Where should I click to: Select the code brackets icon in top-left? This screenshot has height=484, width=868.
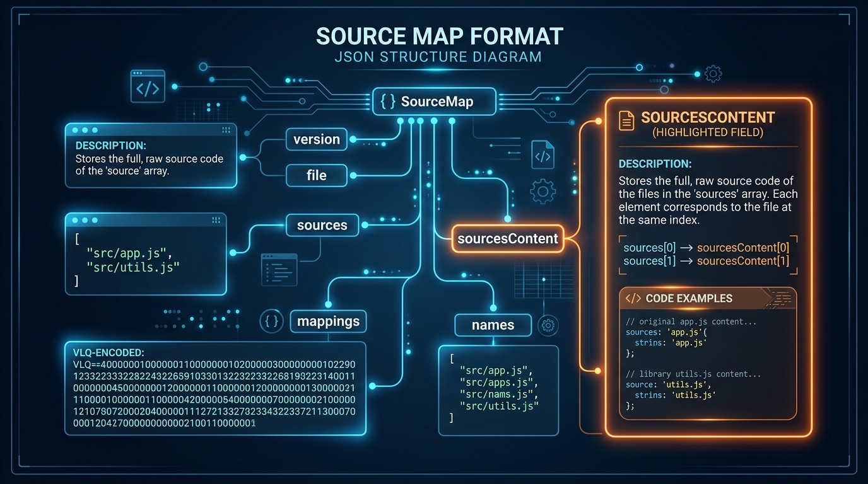[x=148, y=87]
